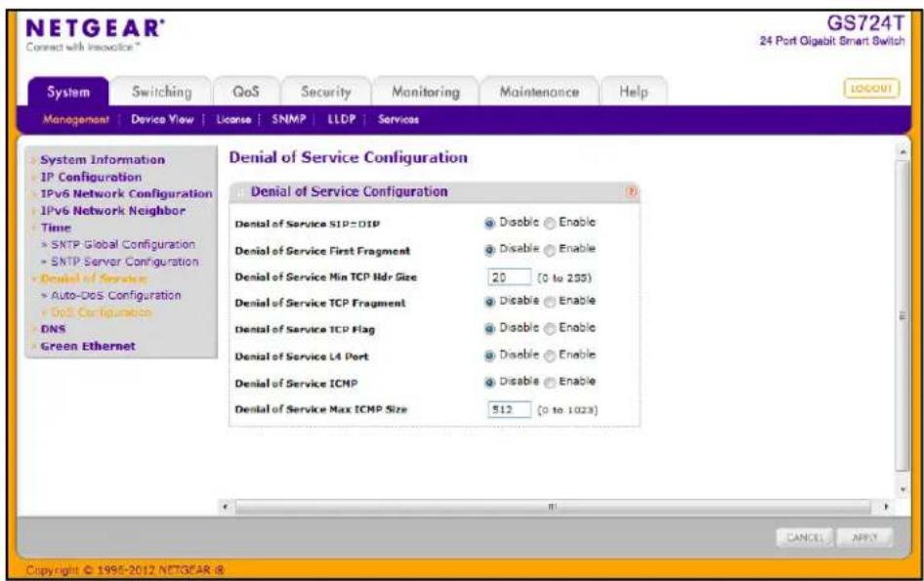924x581 pixels.
Task: Click the vertical scrollbar thumb
Action: click(x=903, y=315)
